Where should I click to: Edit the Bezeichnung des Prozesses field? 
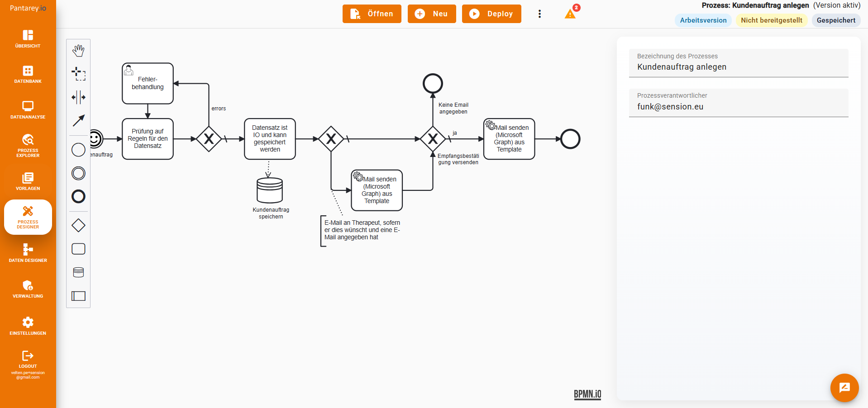point(738,67)
